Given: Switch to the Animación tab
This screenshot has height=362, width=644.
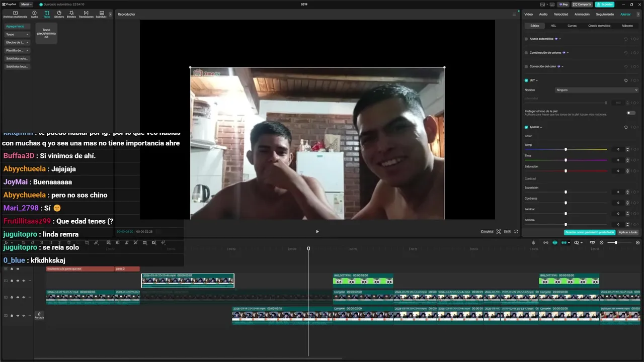Looking at the screenshot, I should (x=582, y=14).
